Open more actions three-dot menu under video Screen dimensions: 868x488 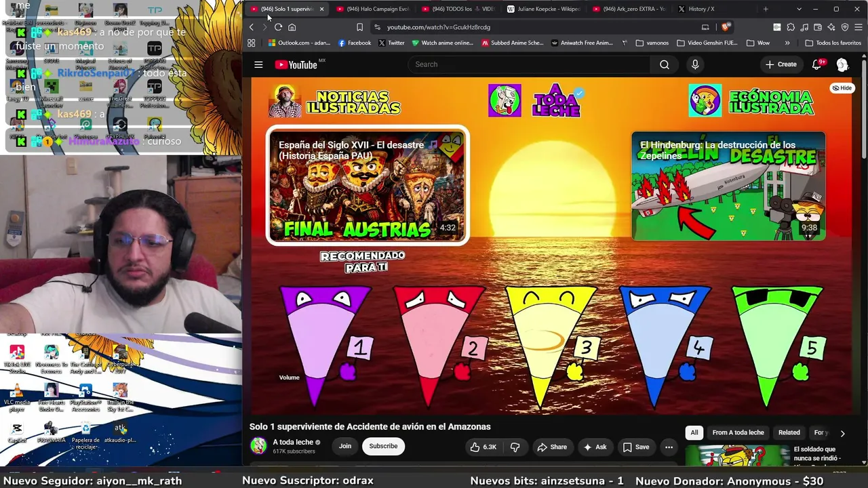pos(669,447)
